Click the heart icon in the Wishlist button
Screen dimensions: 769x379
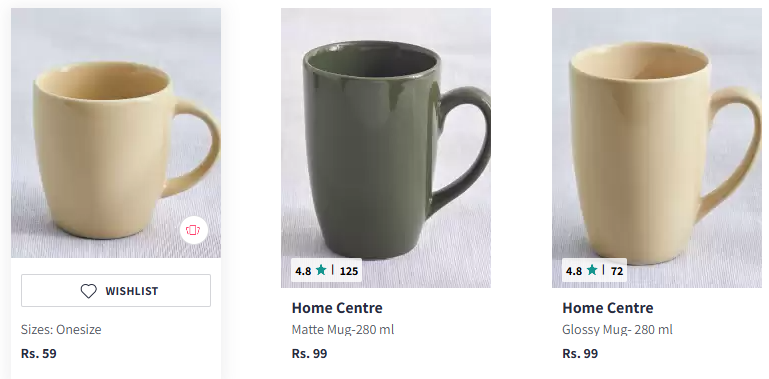click(89, 291)
